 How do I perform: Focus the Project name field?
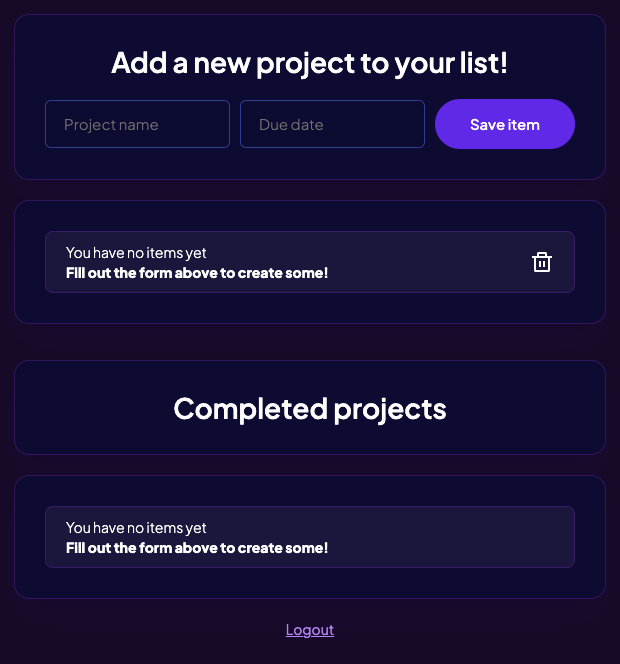click(137, 124)
